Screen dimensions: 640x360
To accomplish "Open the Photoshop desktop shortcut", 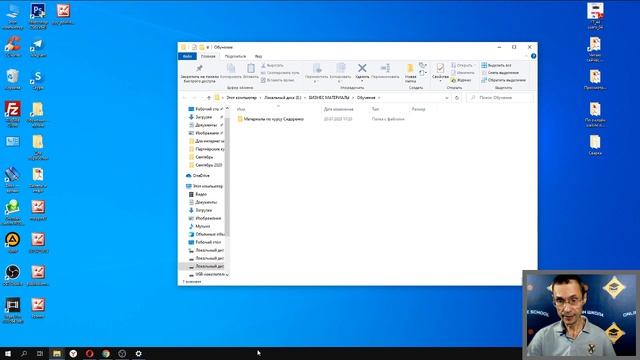I will click(x=38, y=16).
